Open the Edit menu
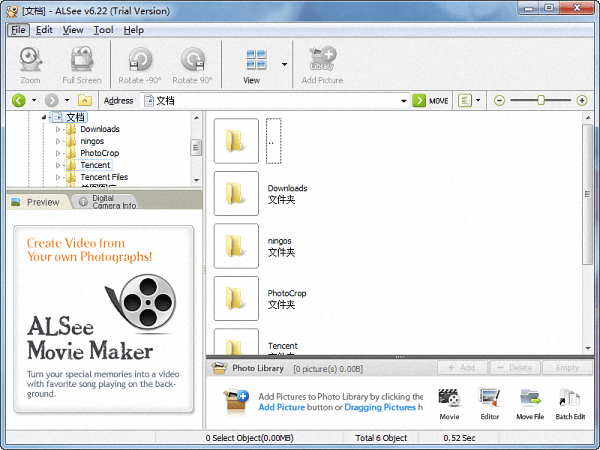Screen dimensions: 600x450 click(x=44, y=30)
